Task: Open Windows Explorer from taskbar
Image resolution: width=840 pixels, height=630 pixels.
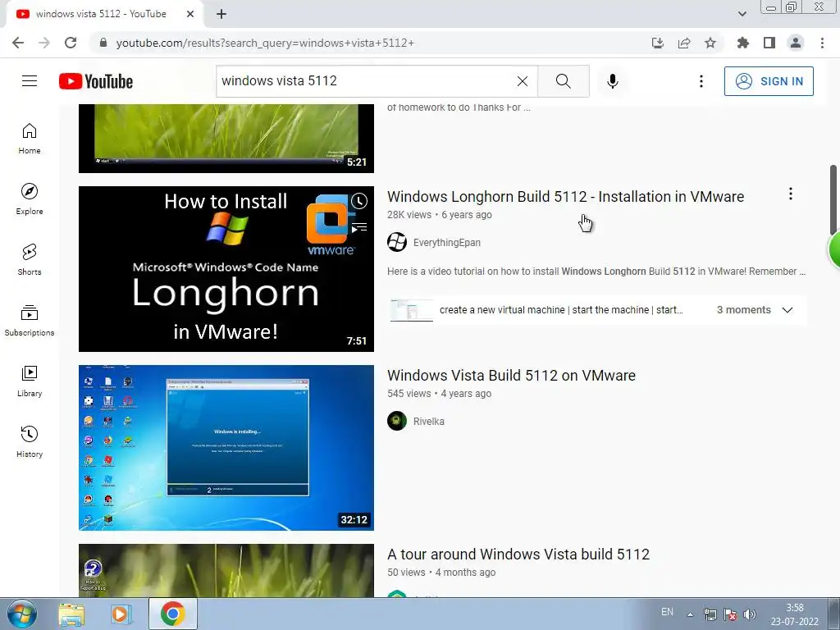Action: click(71, 614)
